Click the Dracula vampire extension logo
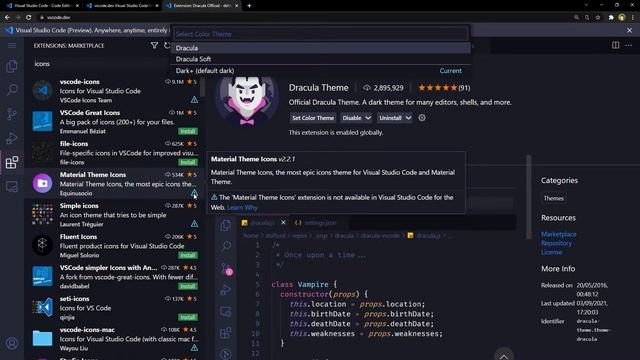This screenshot has height=360, width=640. (247, 102)
